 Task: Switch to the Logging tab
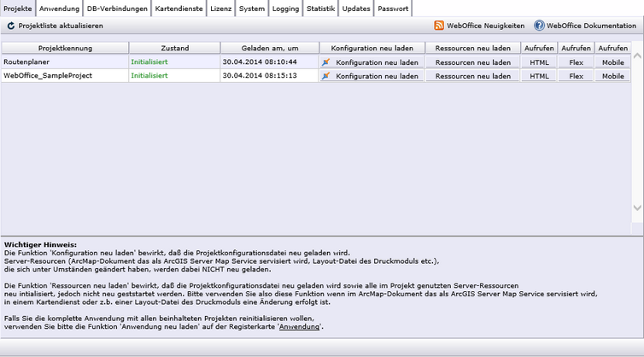coord(285,9)
